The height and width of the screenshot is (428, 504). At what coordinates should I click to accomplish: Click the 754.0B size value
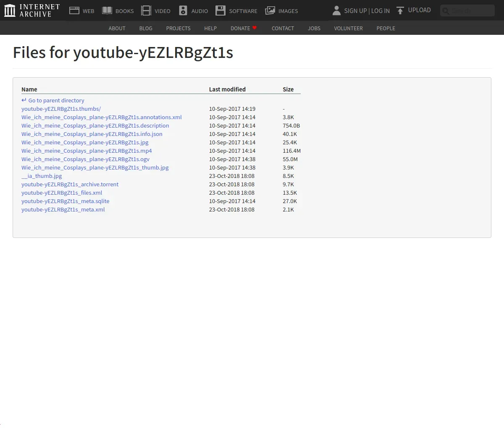click(291, 125)
